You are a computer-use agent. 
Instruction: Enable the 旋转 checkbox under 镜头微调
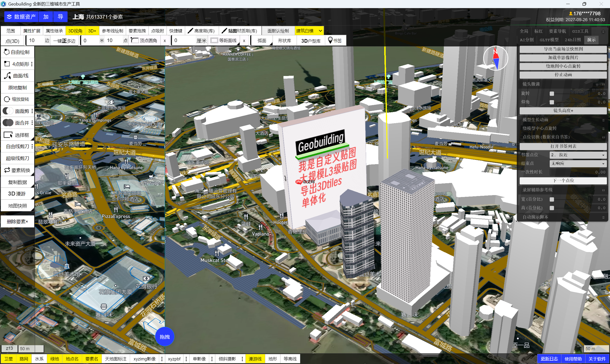552,93
